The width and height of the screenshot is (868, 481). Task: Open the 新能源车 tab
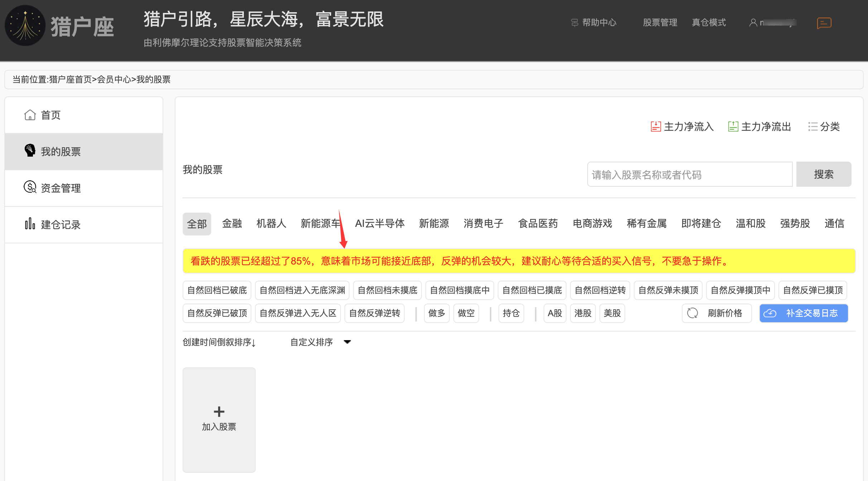(x=321, y=224)
